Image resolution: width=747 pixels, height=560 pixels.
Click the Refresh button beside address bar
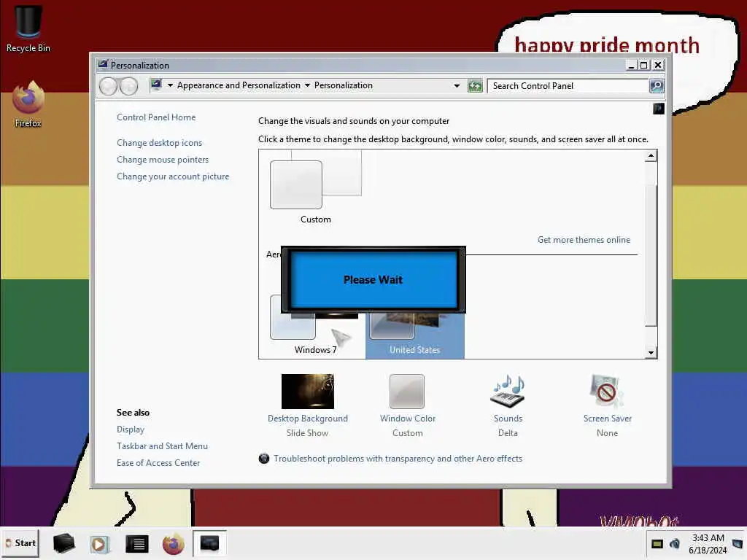pos(475,86)
